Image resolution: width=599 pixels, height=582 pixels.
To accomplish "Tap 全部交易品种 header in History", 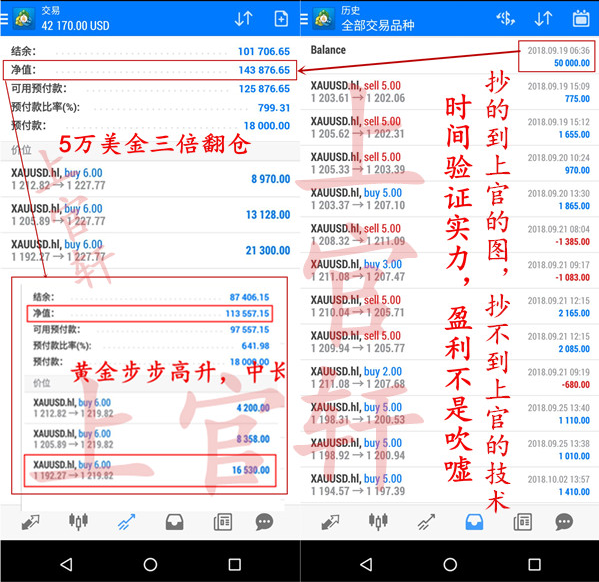I will (x=377, y=26).
